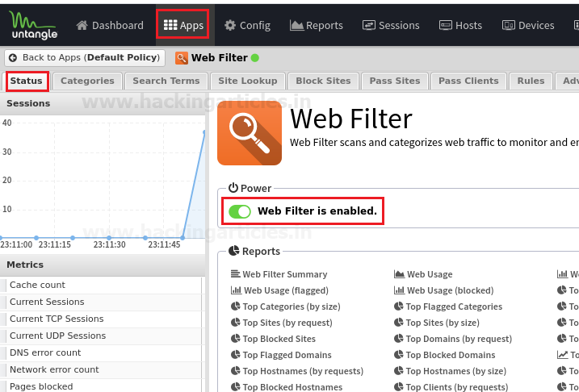Click the Top Hostnames (by size) pie icon
The width and height of the screenshot is (579, 392).
398,370
